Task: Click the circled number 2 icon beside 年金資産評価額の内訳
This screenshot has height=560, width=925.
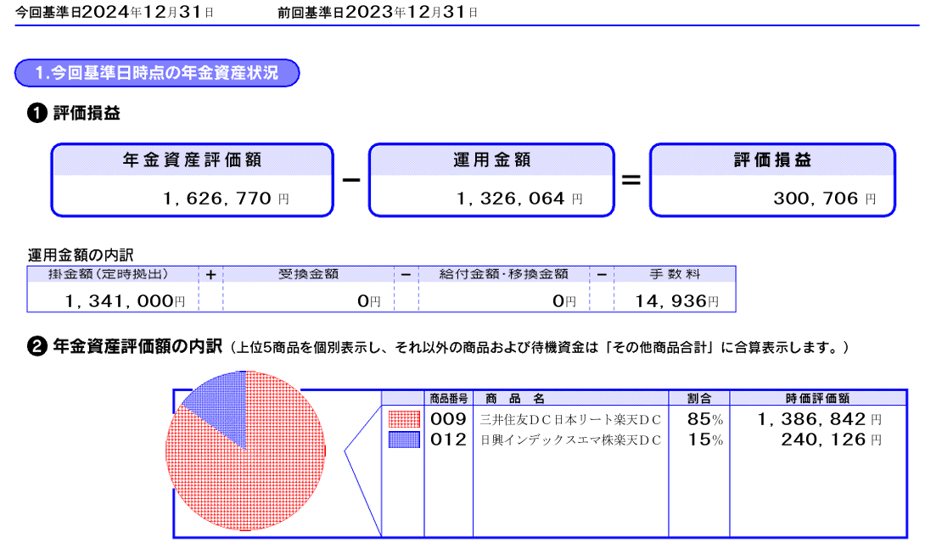Action: click(x=37, y=348)
